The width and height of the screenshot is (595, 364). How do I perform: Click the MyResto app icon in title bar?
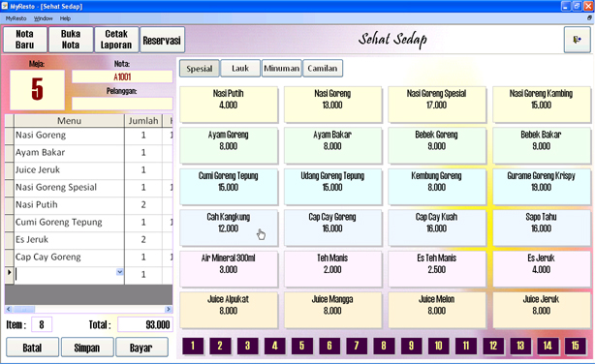pos(5,6)
